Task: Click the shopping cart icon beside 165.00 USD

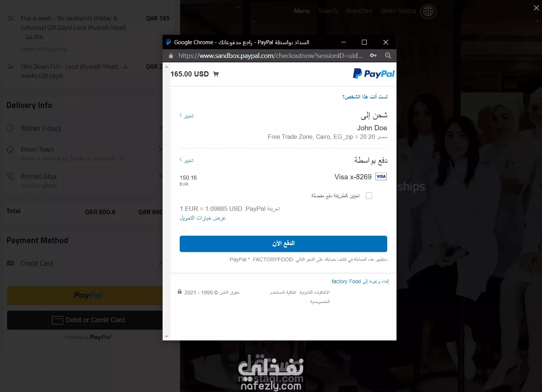Action: click(x=216, y=74)
